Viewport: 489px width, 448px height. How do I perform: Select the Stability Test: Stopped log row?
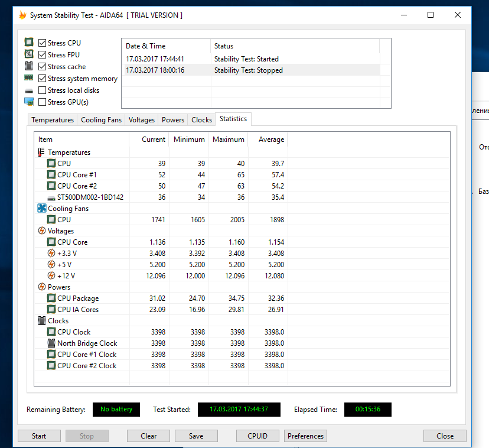click(251, 70)
